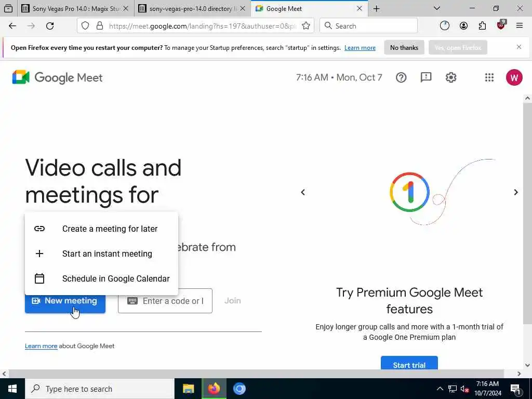Screen dimensions: 532x399
Task: Select Create a meeting for later
Action: coord(101,229)
